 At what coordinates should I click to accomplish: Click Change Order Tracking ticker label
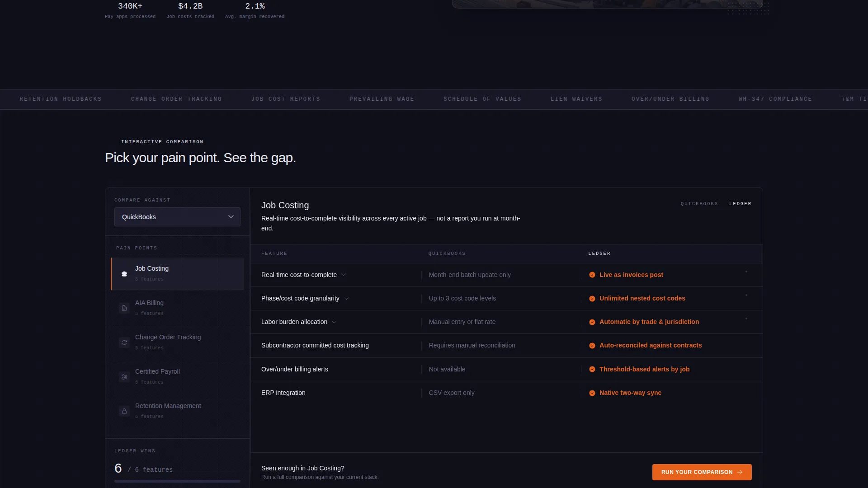[x=176, y=99]
